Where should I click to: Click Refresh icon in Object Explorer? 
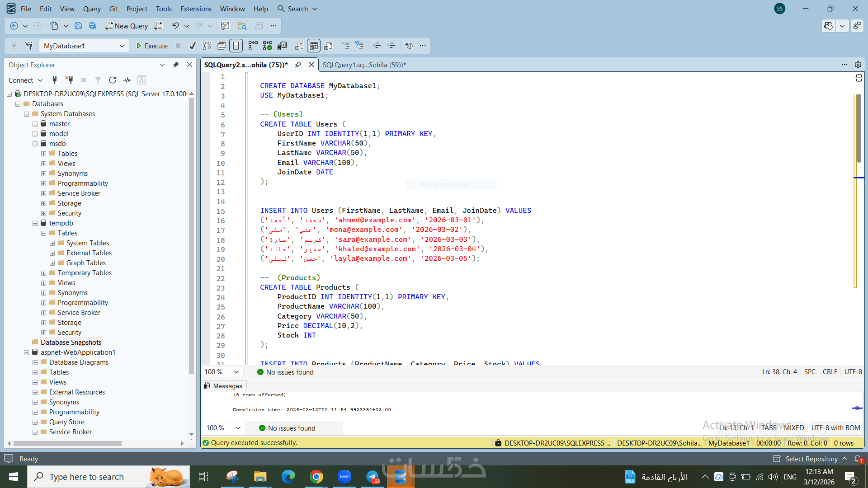pos(113,80)
